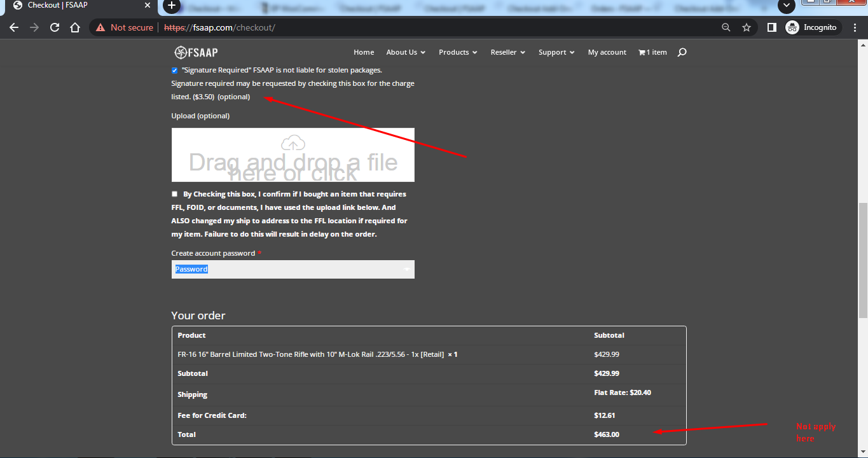
Task: Open the tab search dropdown arrow
Action: click(787, 6)
